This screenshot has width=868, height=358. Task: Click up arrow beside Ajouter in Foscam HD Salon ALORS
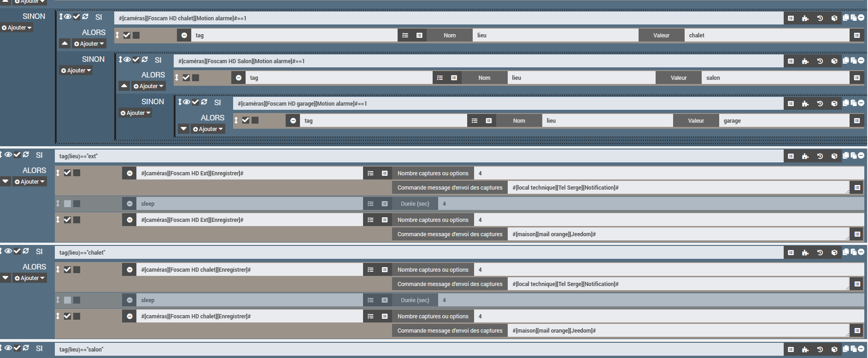[124, 86]
